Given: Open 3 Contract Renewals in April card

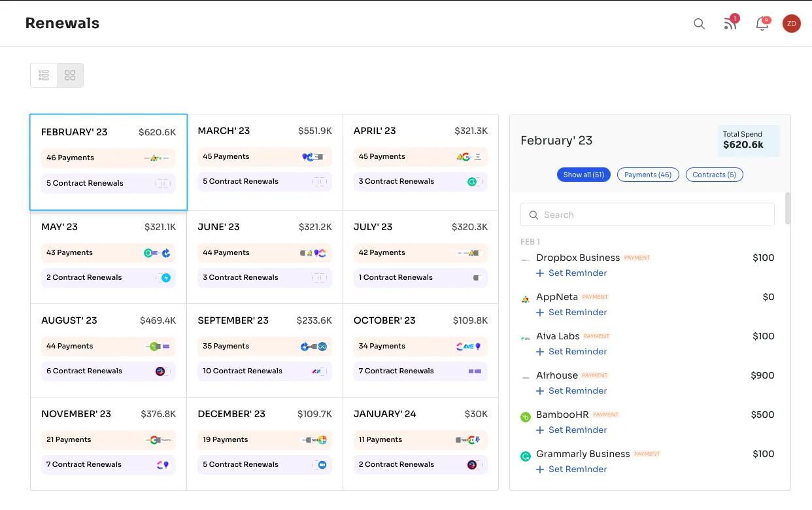Looking at the screenshot, I should pyautogui.click(x=420, y=181).
